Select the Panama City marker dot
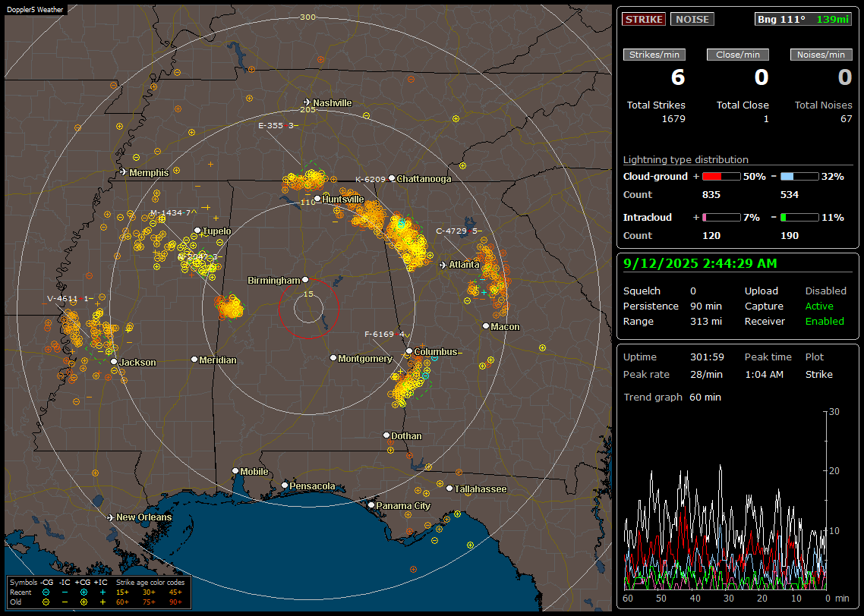Image resolution: width=864 pixels, height=616 pixels. pos(371,504)
